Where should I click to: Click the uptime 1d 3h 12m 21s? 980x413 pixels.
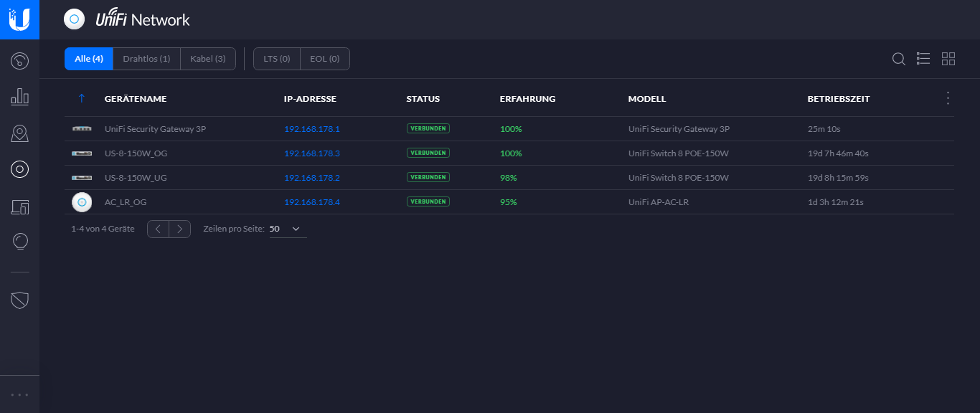point(836,202)
